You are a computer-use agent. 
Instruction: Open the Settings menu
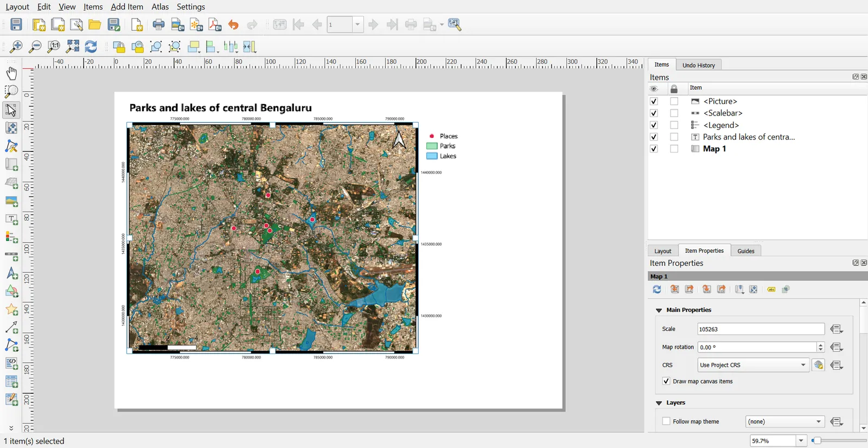191,7
